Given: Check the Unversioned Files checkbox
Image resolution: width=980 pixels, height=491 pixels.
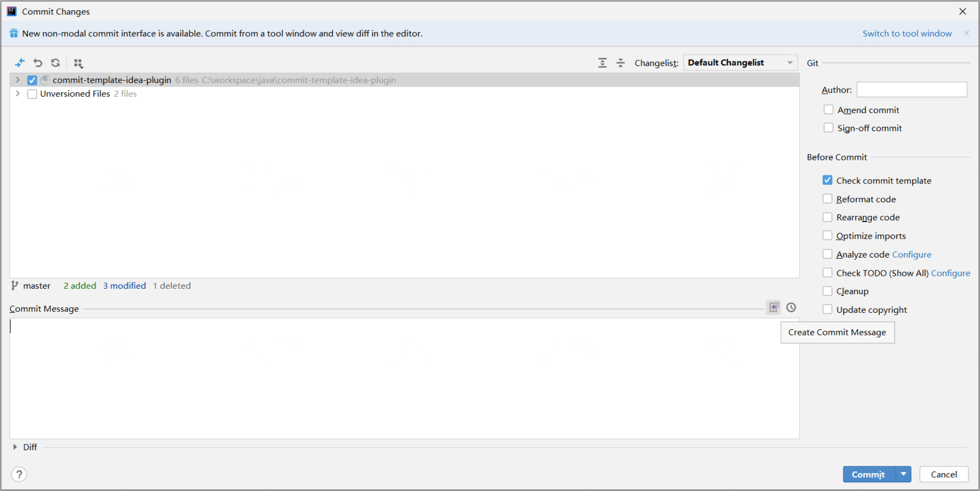Looking at the screenshot, I should click(x=32, y=94).
